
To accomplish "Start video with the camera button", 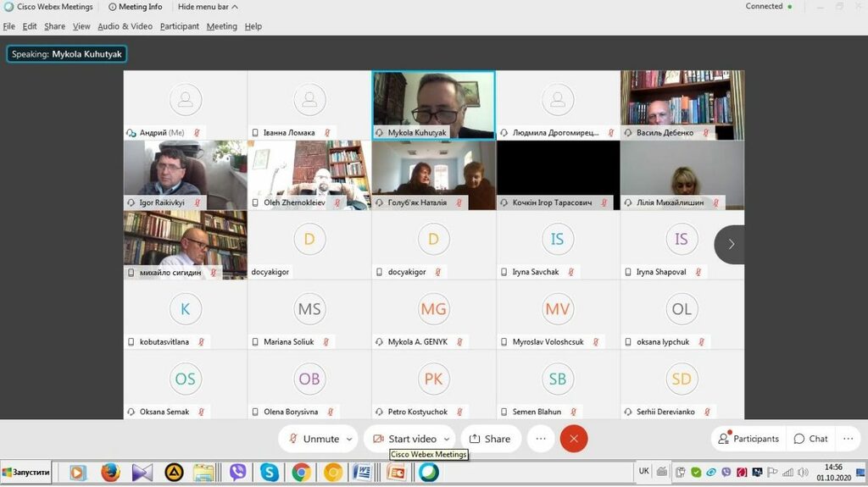I will coord(404,439).
